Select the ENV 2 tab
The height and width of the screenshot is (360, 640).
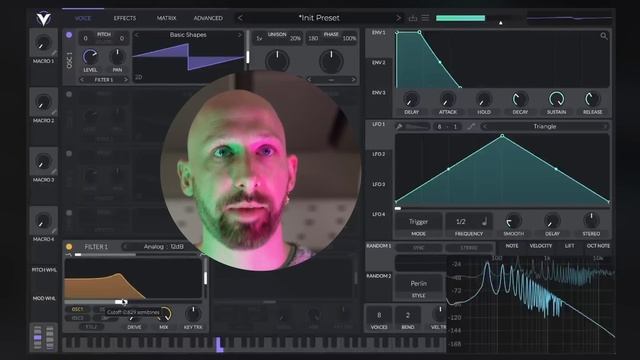pyautogui.click(x=378, y=62)
